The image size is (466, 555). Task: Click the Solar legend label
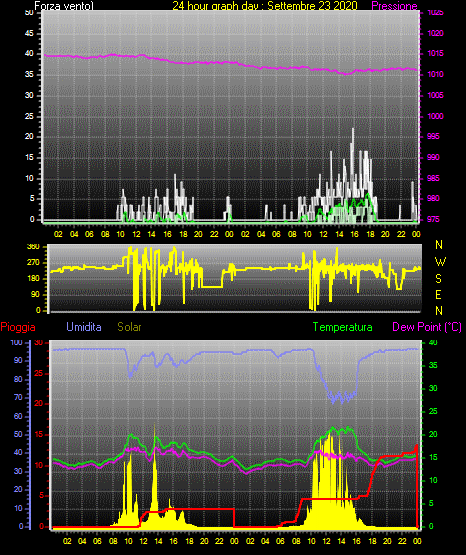pos(129,327)
